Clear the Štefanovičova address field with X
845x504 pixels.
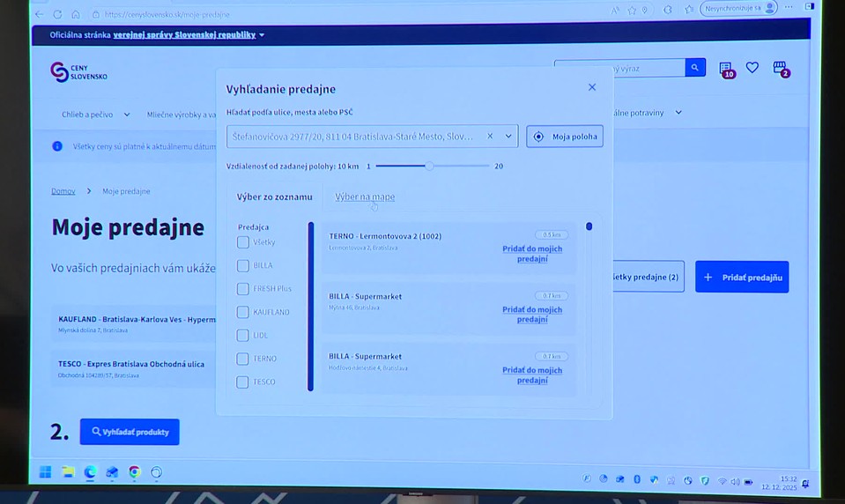490,137
